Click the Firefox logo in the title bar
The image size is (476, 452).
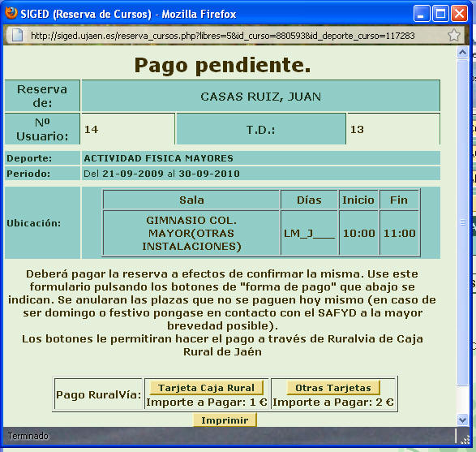pos(11,13)
